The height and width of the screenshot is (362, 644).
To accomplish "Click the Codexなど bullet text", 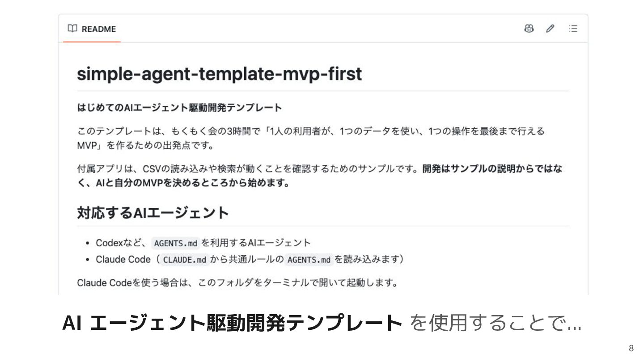I will pyautogui.click(x=203, y=243).
